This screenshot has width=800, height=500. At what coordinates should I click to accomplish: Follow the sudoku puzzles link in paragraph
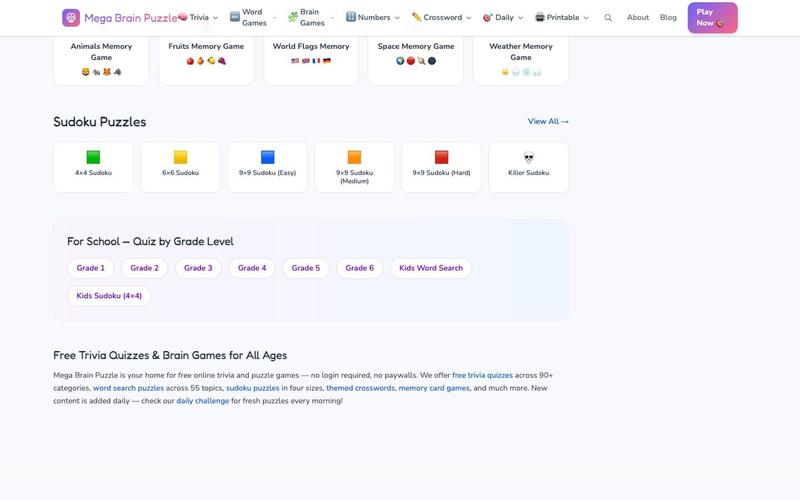point(253,388)
